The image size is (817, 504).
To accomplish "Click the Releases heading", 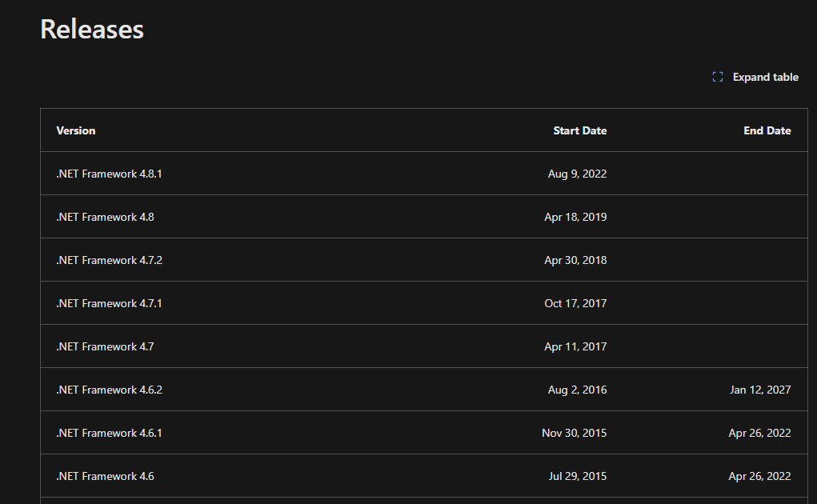I will (x=92, y=29).
